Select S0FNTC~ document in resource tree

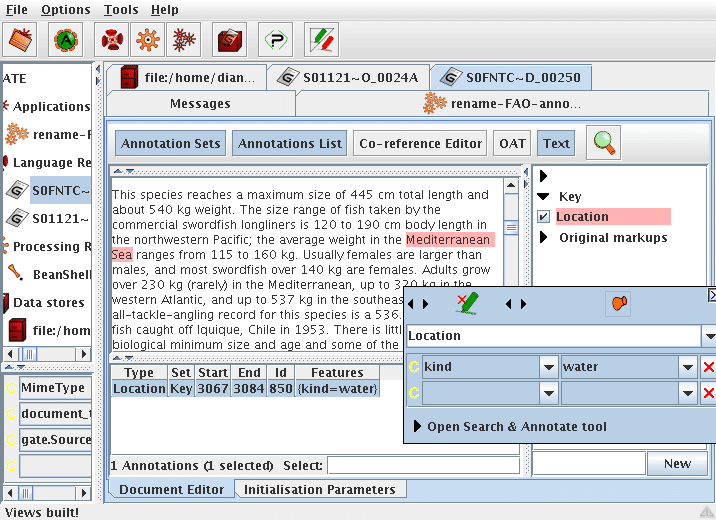coord(61,190)
